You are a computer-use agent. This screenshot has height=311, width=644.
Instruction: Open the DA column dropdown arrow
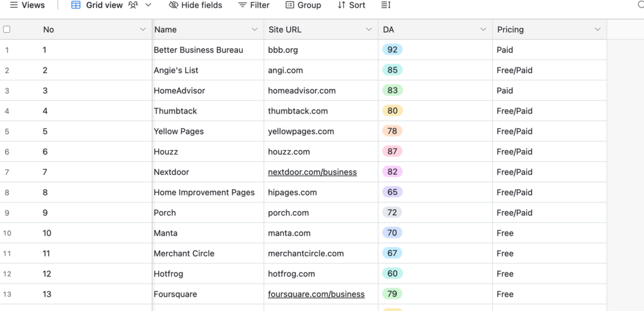[x=483, y=29]
